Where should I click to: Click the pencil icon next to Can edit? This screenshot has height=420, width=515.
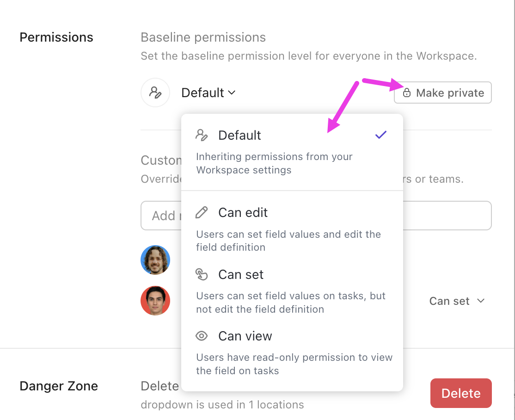pyautogui.click(x=202, y=212)
